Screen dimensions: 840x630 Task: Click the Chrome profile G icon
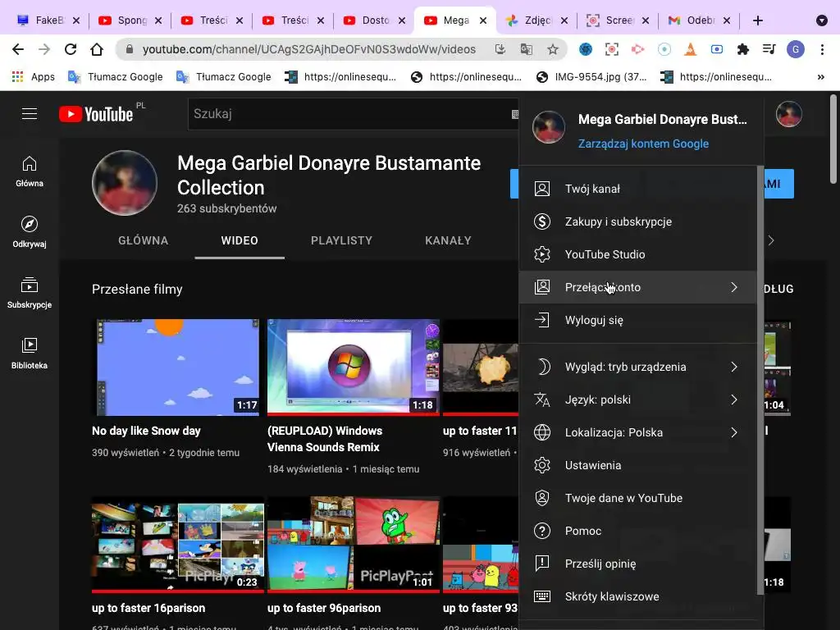tap(796, 49)
